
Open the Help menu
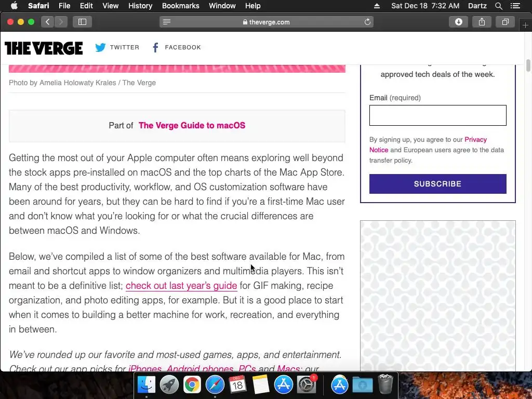click(x=253, y=5)
